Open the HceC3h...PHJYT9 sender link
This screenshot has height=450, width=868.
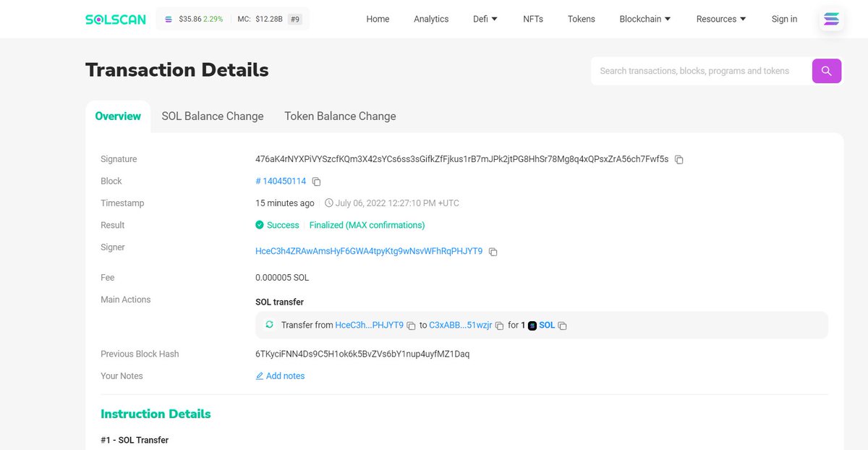370,326
